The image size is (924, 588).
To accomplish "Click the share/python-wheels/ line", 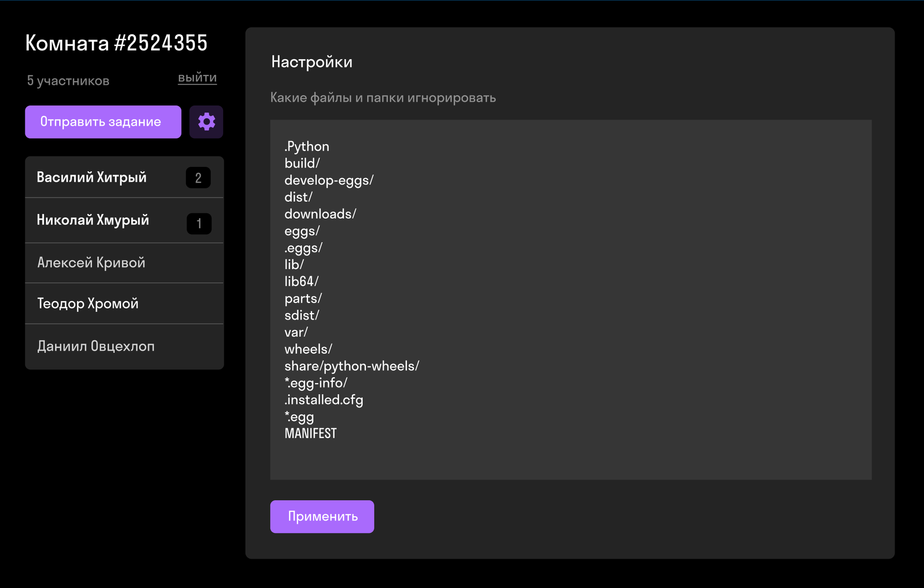I will pos(352,366).
